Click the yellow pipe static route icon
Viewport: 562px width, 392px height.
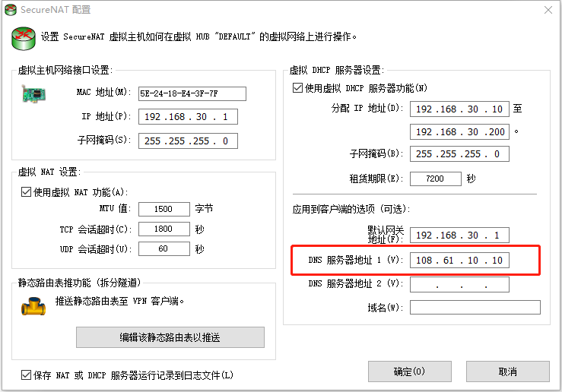pyautogui.click(x=33, y=306)
